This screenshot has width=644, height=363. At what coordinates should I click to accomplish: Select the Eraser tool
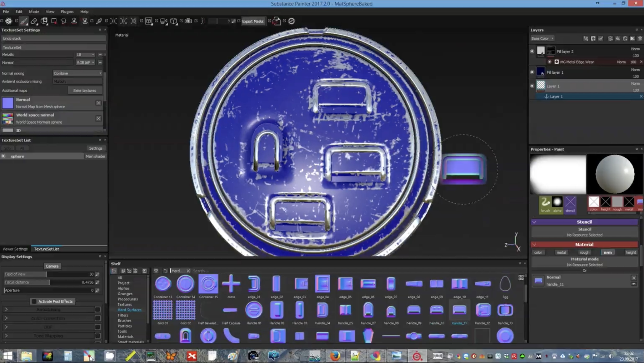(x=34, y=21)
